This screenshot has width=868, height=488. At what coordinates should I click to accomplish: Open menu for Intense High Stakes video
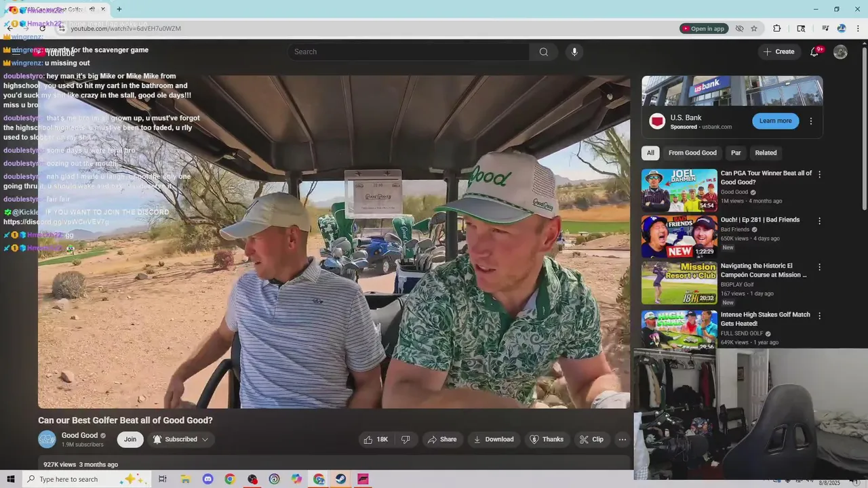(x=819, y=316)
